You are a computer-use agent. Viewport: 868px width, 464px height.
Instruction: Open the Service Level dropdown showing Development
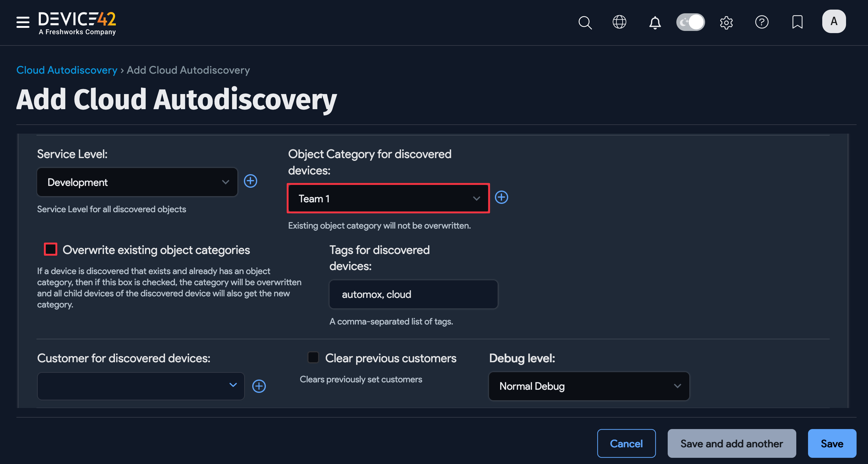click(137, 182)
